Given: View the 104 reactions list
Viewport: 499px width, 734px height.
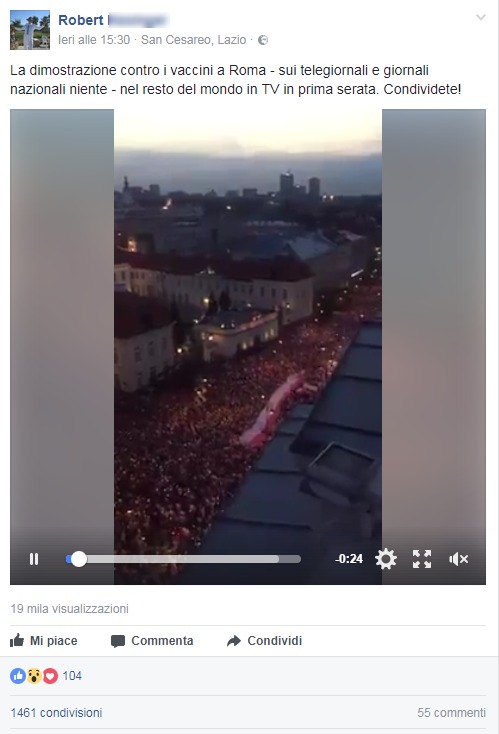Looking at the screenshot, I should (72, 676).
